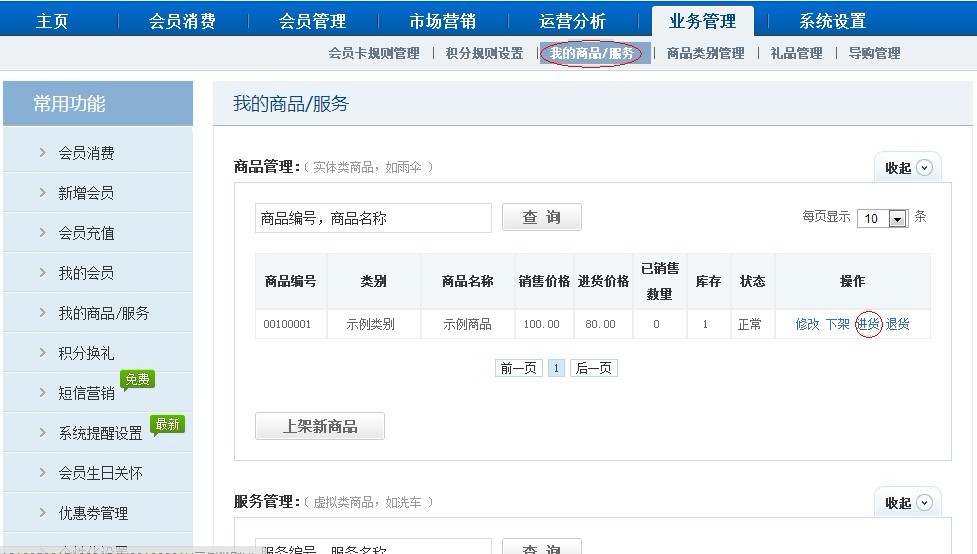
Task: Click the 修改 link in the product row
Action: [x=807, y=324]
